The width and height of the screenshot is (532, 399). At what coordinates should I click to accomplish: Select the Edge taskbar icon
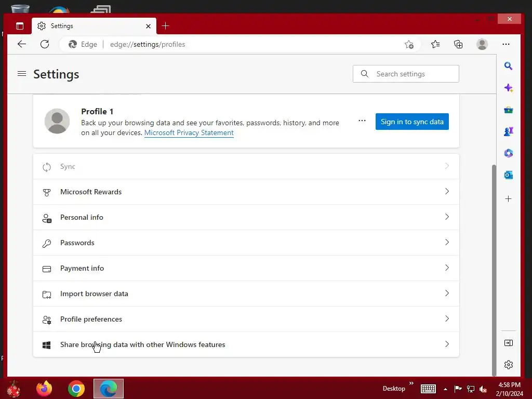coord(109,389)
